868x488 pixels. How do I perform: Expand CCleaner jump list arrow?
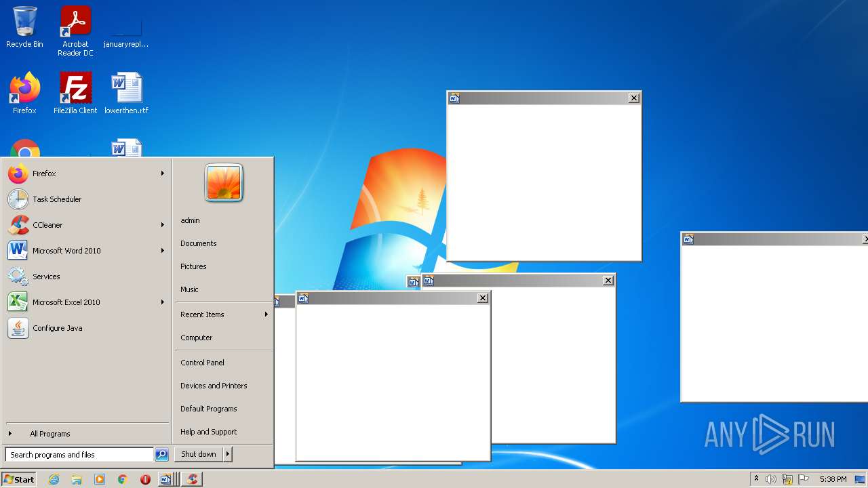[163, 225]
